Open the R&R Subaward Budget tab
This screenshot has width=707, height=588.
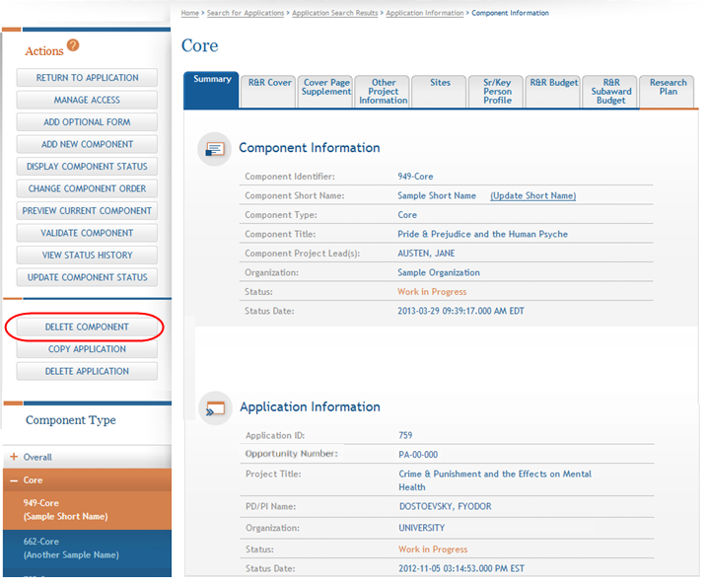610,92
